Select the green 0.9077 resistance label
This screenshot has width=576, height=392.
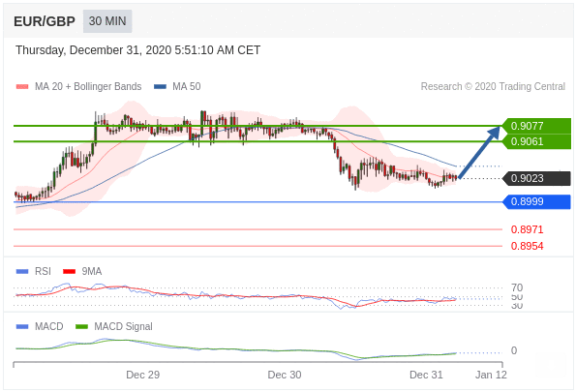coord(536,126)
